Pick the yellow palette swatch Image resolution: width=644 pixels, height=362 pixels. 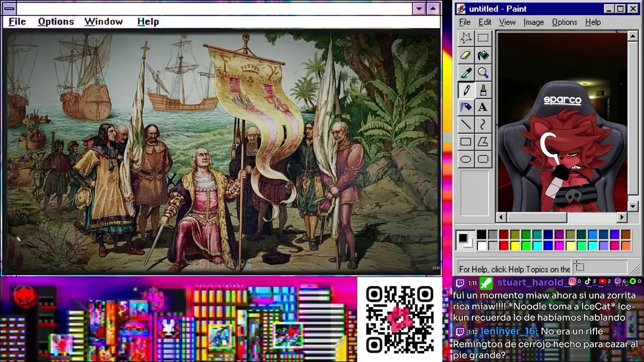(x=515, y=245)
